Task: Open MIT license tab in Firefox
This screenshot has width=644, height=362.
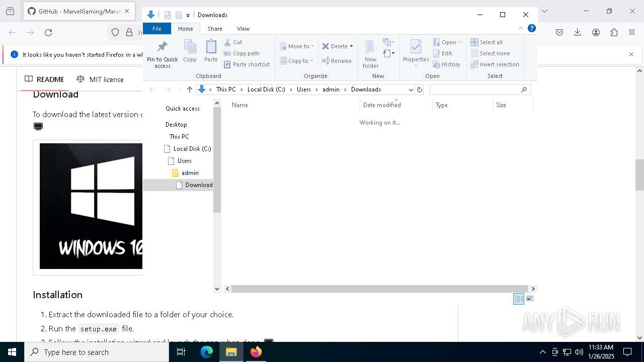Action: (100, 79)
